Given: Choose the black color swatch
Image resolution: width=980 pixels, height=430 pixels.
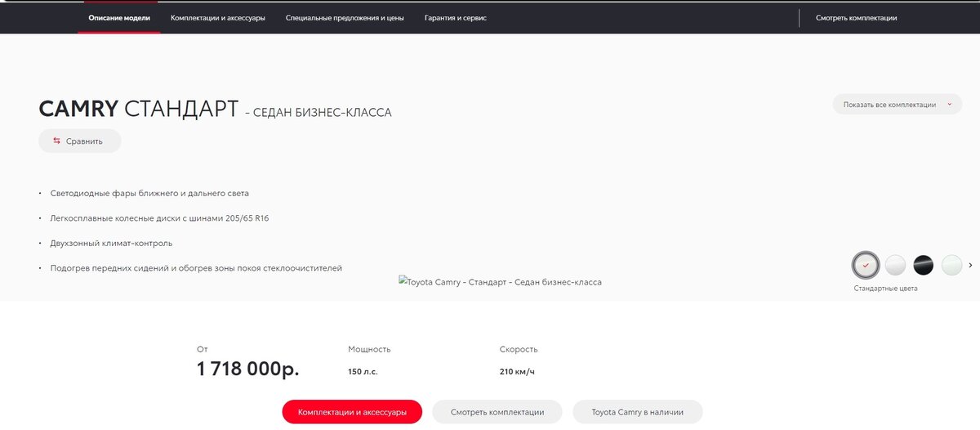Looking at the screenshot, I should coord(924,265).
